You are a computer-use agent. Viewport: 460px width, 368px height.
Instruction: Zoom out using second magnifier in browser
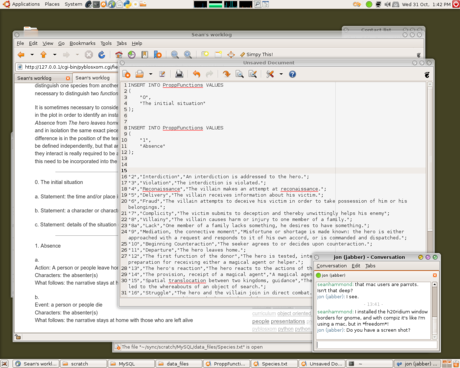coord(188,55)
